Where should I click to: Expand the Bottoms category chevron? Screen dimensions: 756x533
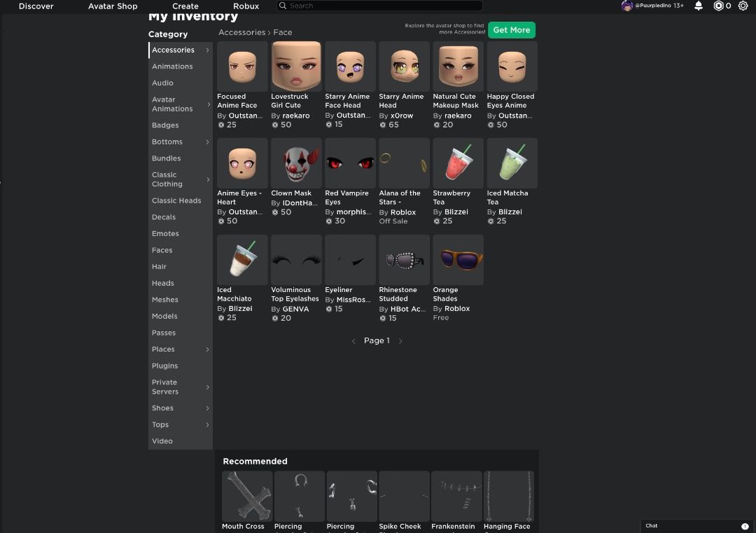tap(207, 141)
